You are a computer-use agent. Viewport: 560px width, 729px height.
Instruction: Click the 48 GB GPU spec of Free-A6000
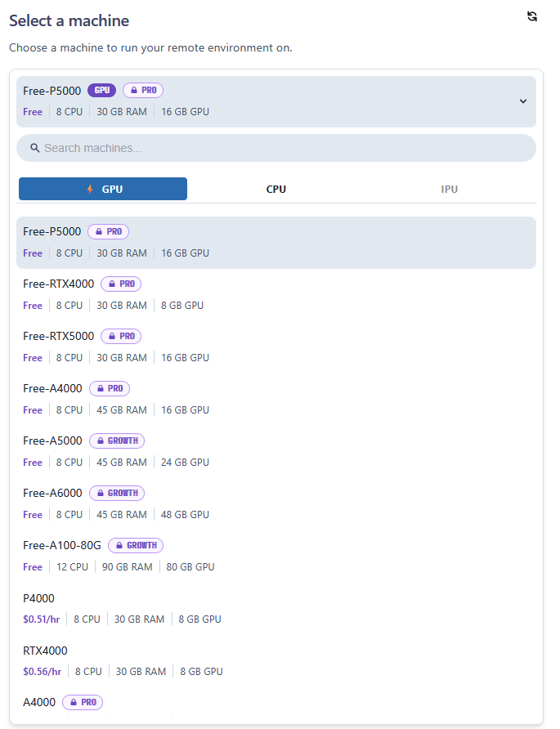point(185,515)
